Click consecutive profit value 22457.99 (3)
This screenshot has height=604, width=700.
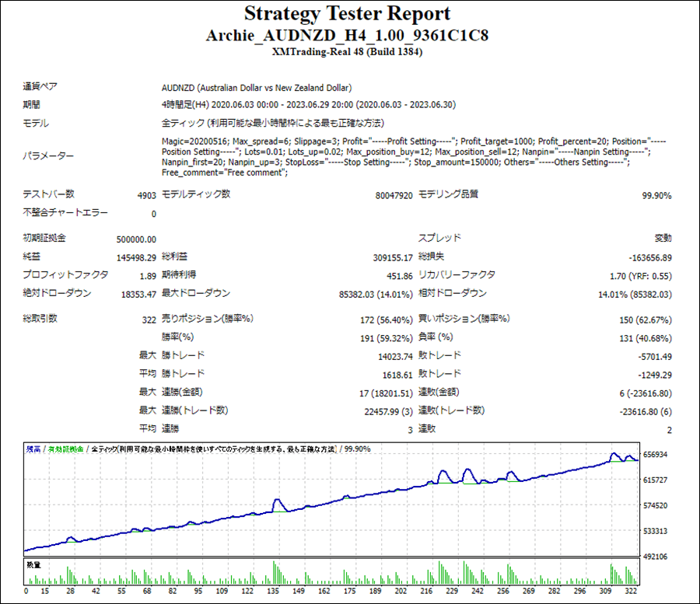388,411
